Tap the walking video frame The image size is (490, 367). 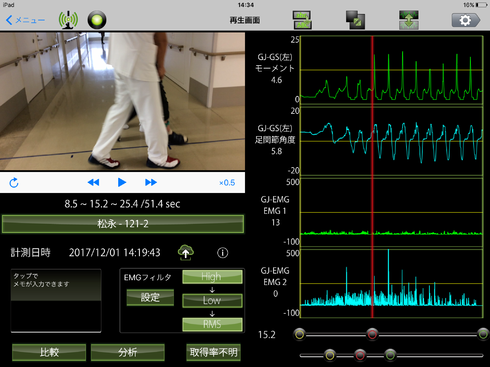pos(122,101)
